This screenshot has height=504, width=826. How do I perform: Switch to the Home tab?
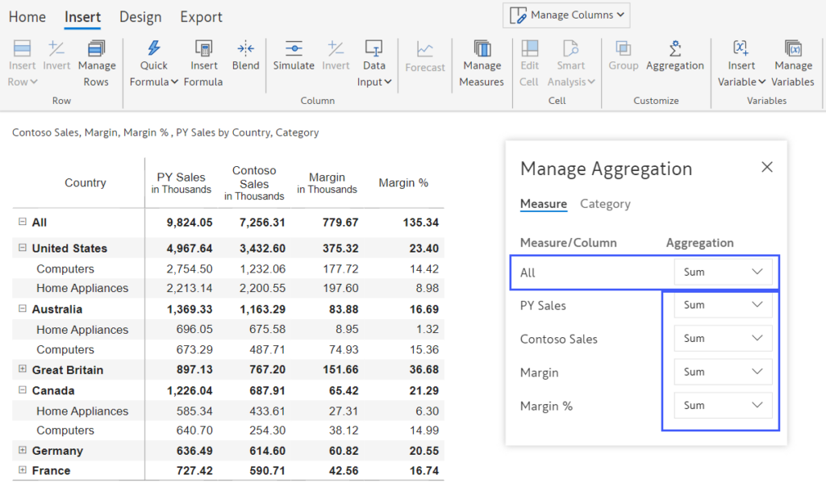coord(27,17)
